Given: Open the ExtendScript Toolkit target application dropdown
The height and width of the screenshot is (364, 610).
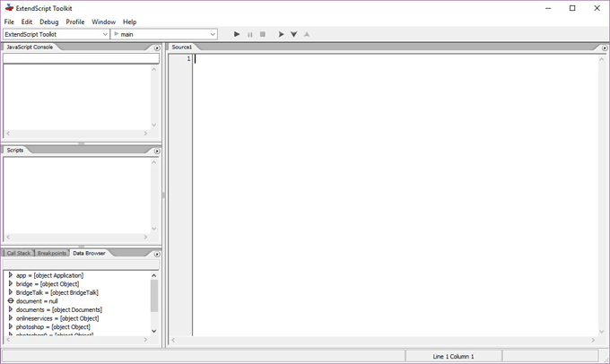Looking at the screenshot, I should (x=56, y=34).
